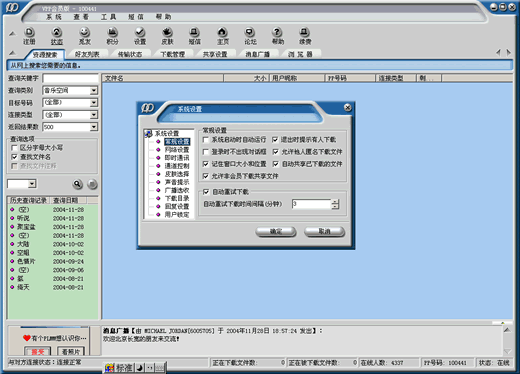Uncheck the 自动重试下载 checkbox

pos(206,192)
